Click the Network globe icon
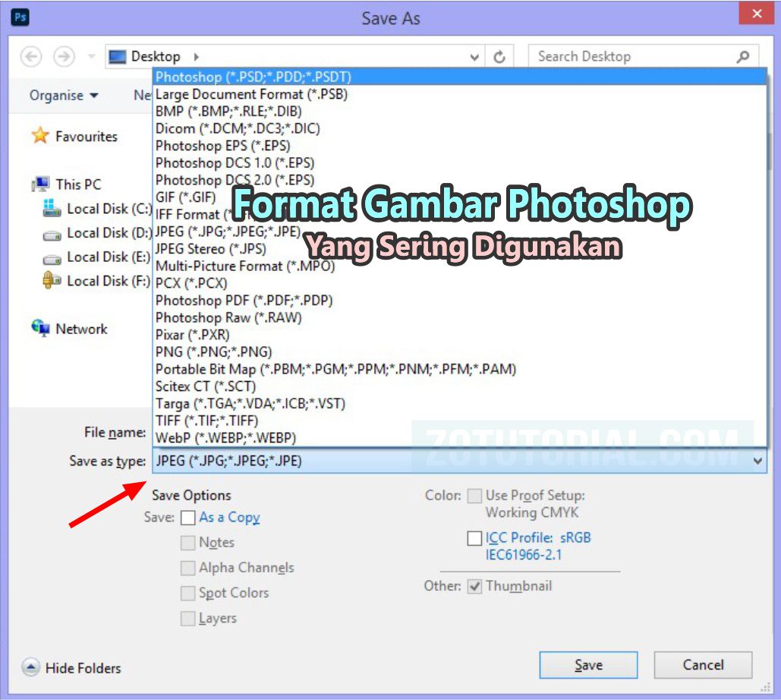The width and height of the screenshot is (781, 700). (x=39, y=328)
